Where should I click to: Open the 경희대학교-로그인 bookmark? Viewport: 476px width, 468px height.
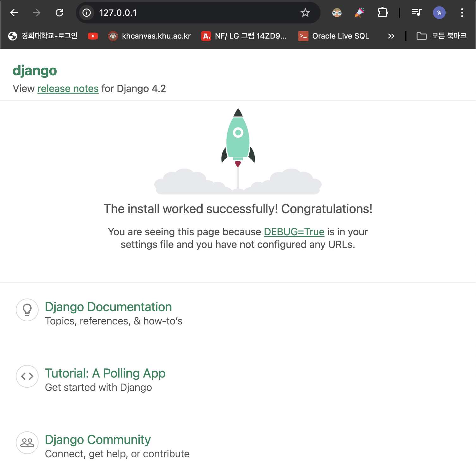(43, 36)
